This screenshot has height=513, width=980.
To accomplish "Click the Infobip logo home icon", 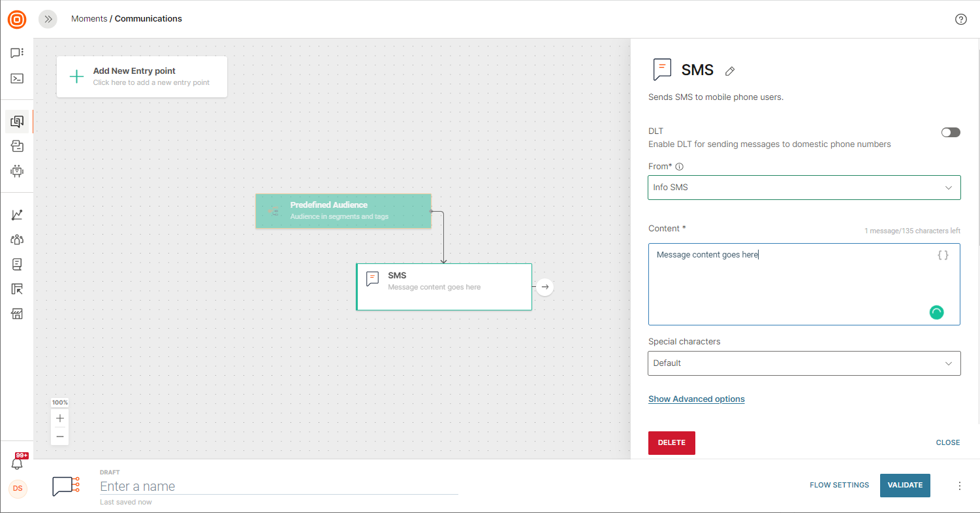I will 17,20.
